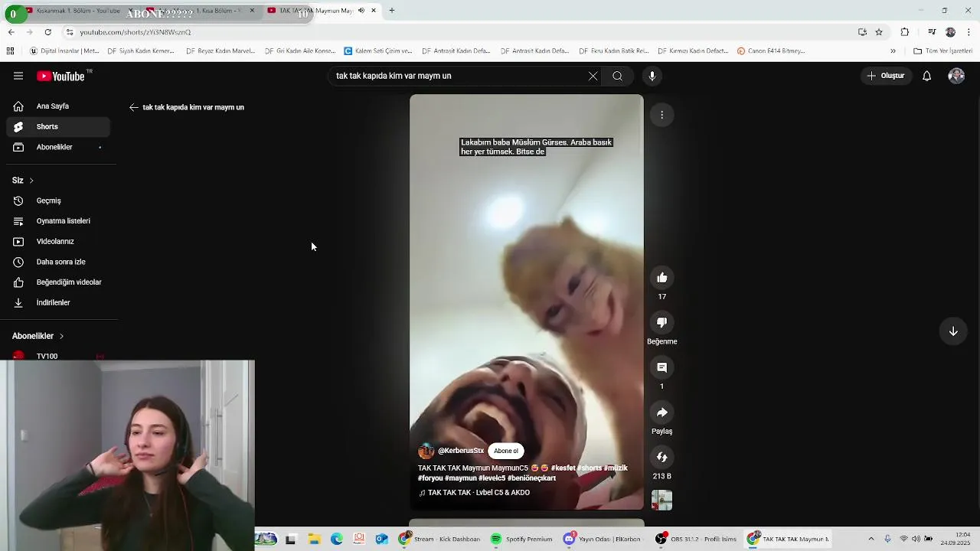Open Shorts in the sidebar
This screenshot has height=551, width=980.
point(58,126)
